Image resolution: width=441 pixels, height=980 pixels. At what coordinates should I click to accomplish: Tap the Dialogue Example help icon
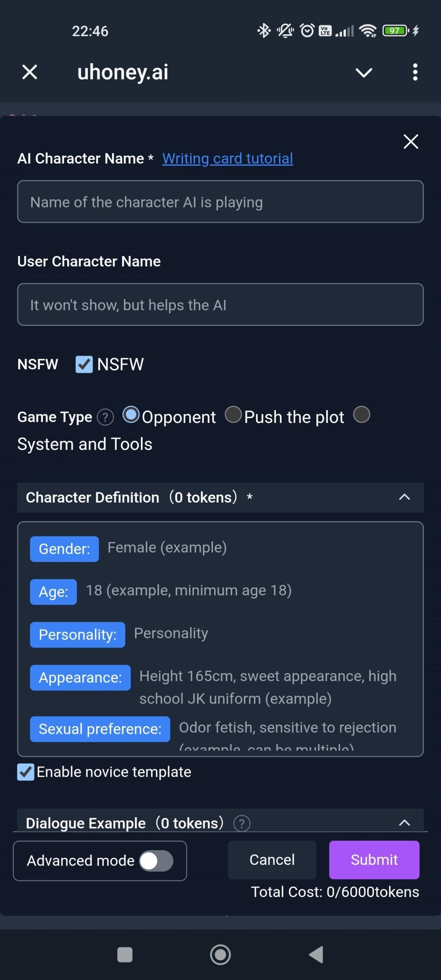click(x=242, y=823)
